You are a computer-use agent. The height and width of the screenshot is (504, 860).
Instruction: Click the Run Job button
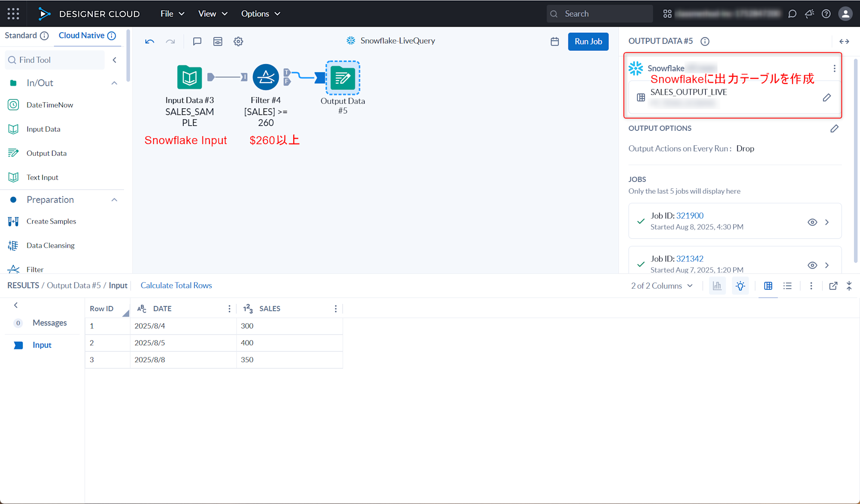click(588, 42)
